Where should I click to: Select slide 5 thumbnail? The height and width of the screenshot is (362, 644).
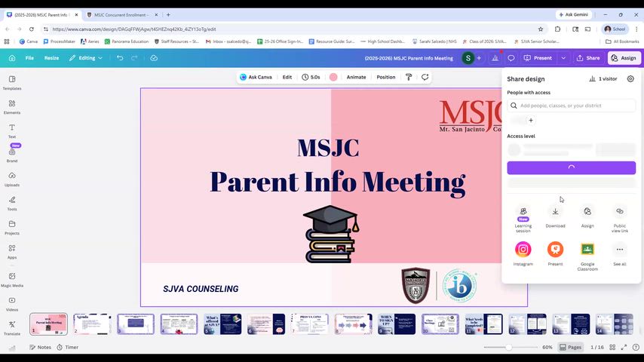pos(222,324)
